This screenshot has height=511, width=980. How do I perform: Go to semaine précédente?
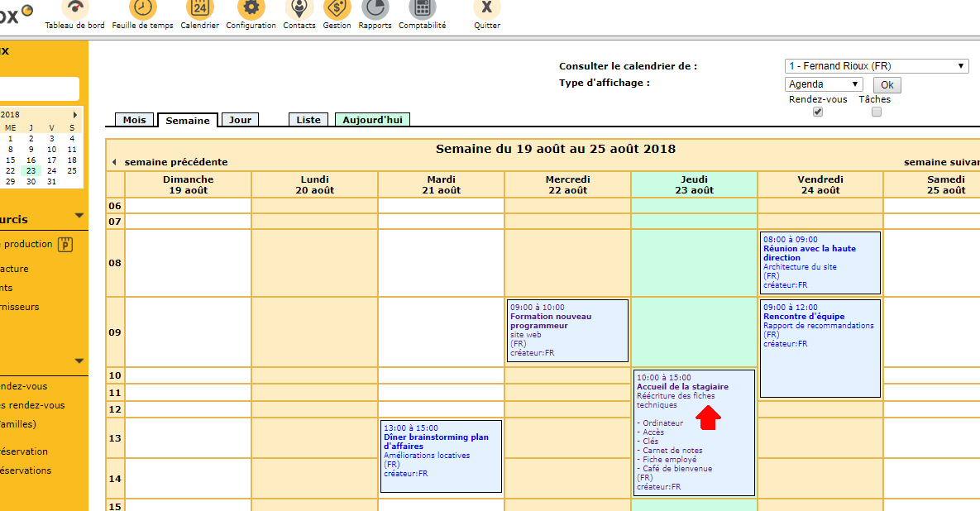tap(170, 162)
